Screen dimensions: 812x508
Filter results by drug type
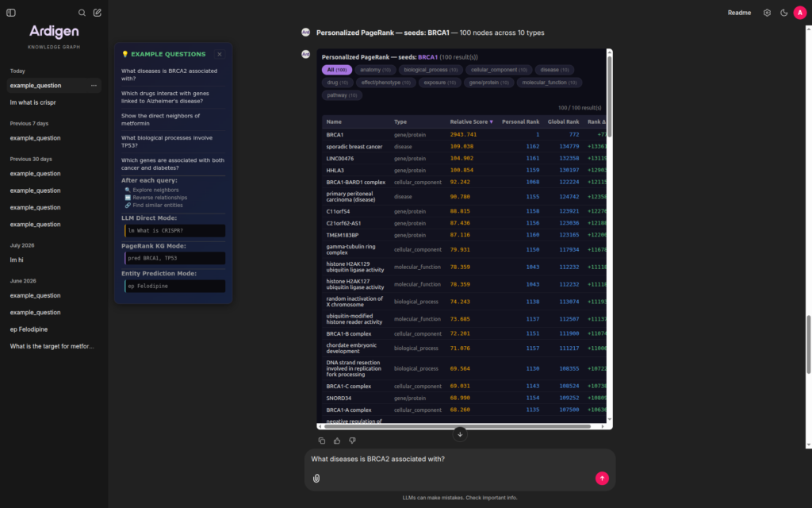(x=338, y=83)
